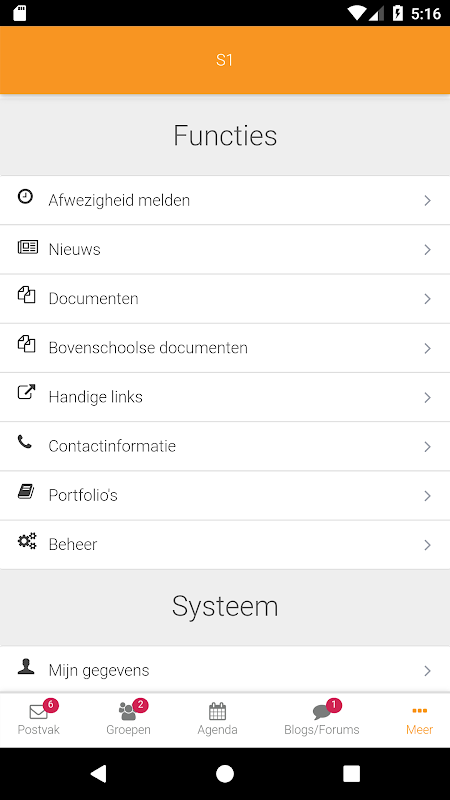Expand the Documenten row chevron
This screenshot has width=450, height=800.
coord(428,299)
